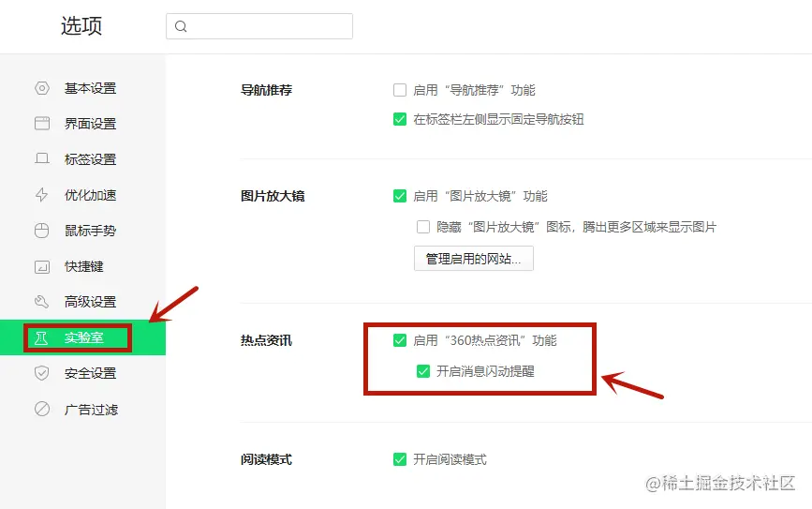The width and height of the screenshot is (812, 509).
Task: Enable the 启用"导航推荐"功能 checkbox
Action: [x=400, y=90]
